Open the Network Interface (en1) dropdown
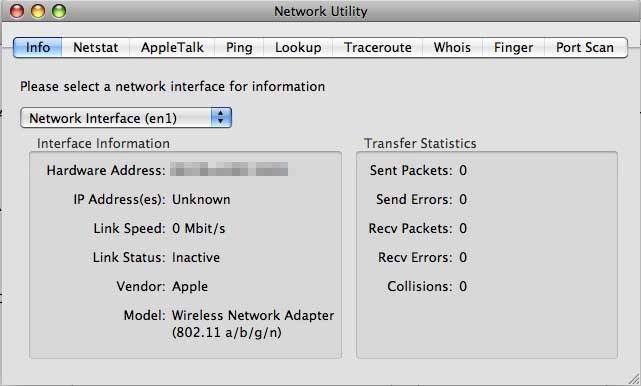Image resolution: width=641 pixels, height=386 pixels. click(x=126, y=118)
